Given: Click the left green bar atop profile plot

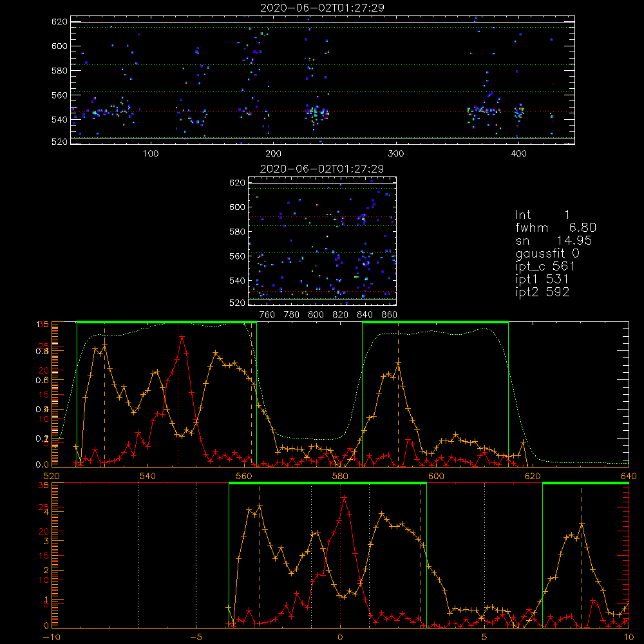Looking at the screenshot, I should click(x=167, y=322).
